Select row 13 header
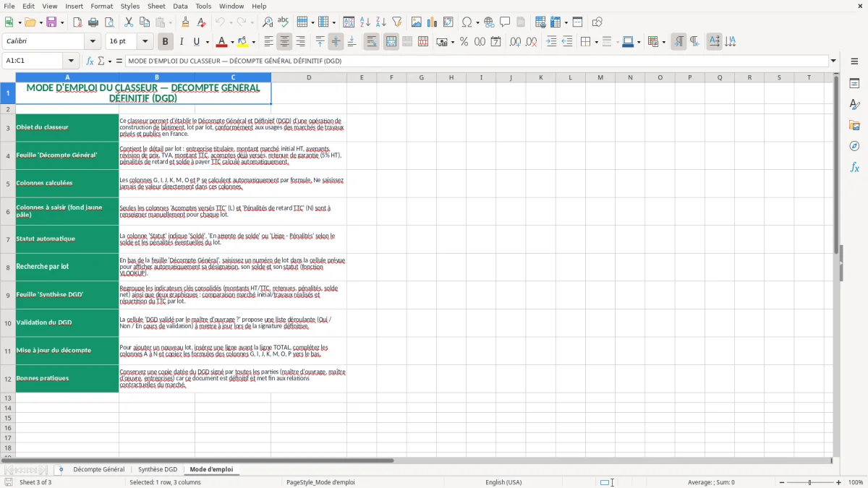Viewport: 868px width, 488px height. click(x=8, y=398)
